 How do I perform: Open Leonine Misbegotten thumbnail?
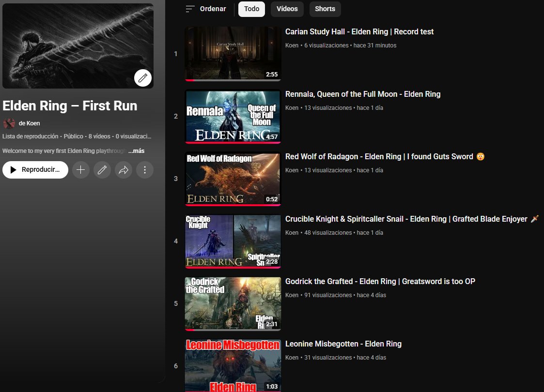click(x=233, y=366)
